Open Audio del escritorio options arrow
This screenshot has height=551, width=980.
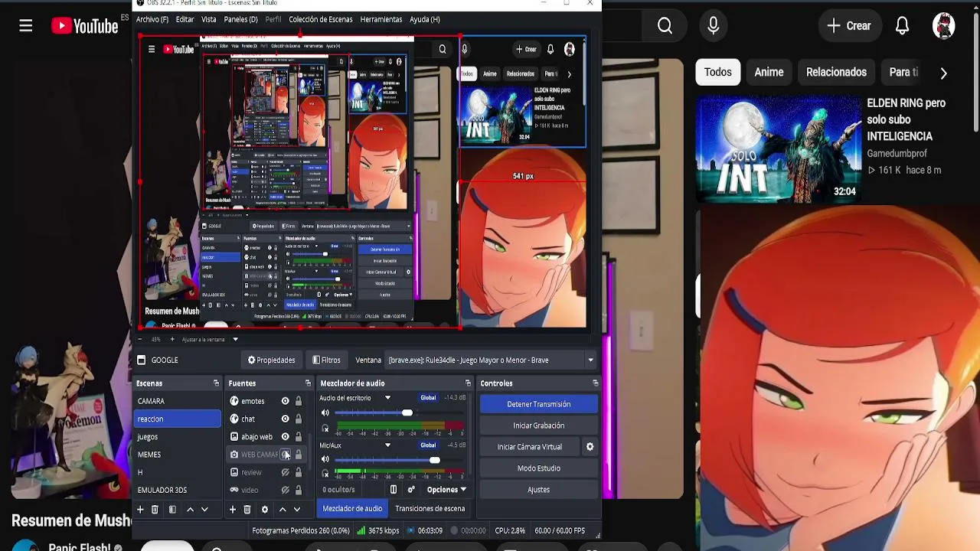387,398
